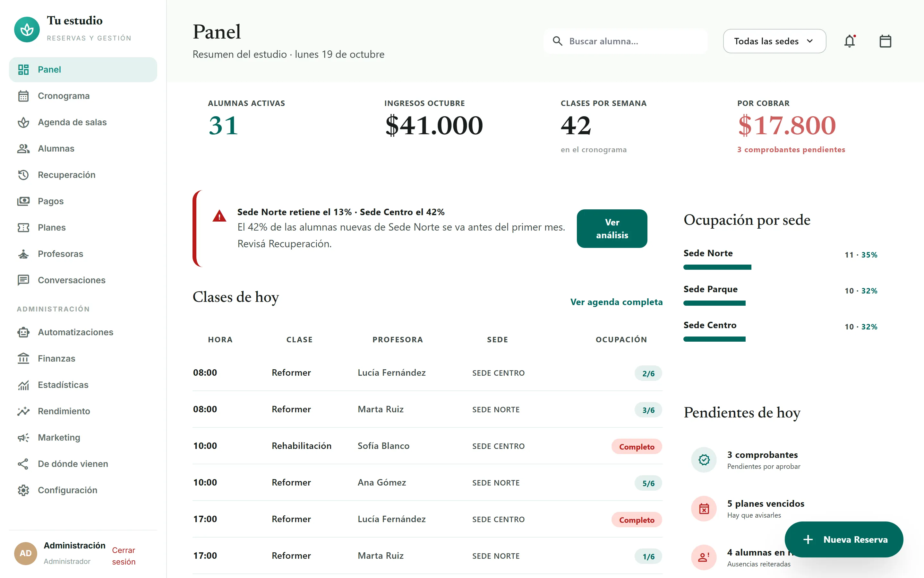Screen dimensions: 924x578
Task: Click the comprobantes verified badge icon
Action: (x=704, y=460)
